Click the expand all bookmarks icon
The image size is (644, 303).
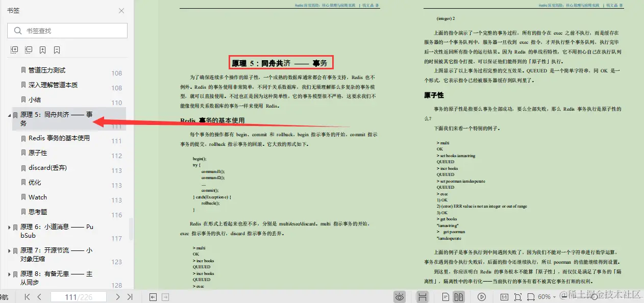14,49
